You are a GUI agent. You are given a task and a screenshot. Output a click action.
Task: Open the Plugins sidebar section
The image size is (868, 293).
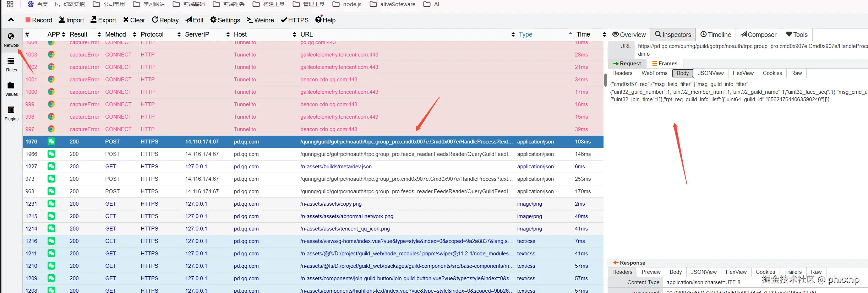pos(11,114)
